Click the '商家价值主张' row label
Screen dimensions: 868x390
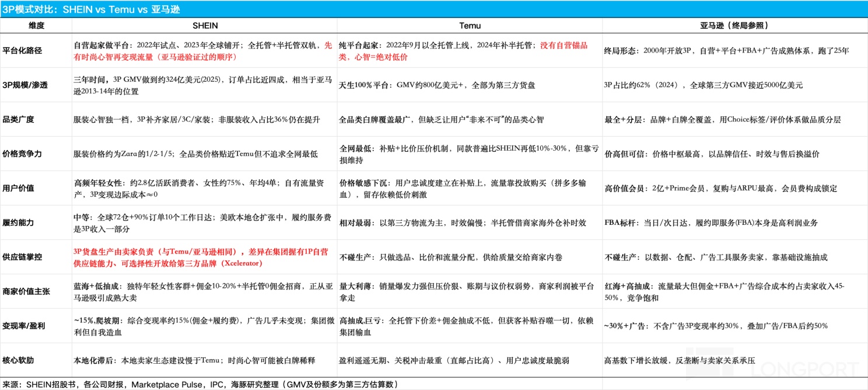(x=25, y=291)
